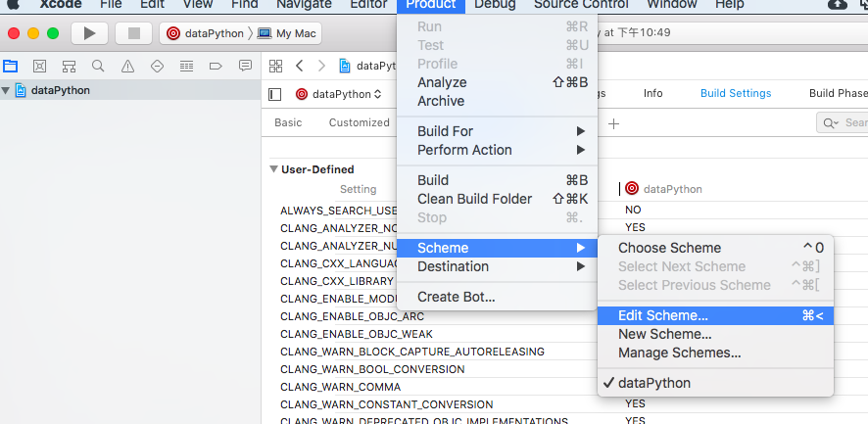Show the Symbol navigator
Screen dimensions: 868x424
click(x=69, y=67)
